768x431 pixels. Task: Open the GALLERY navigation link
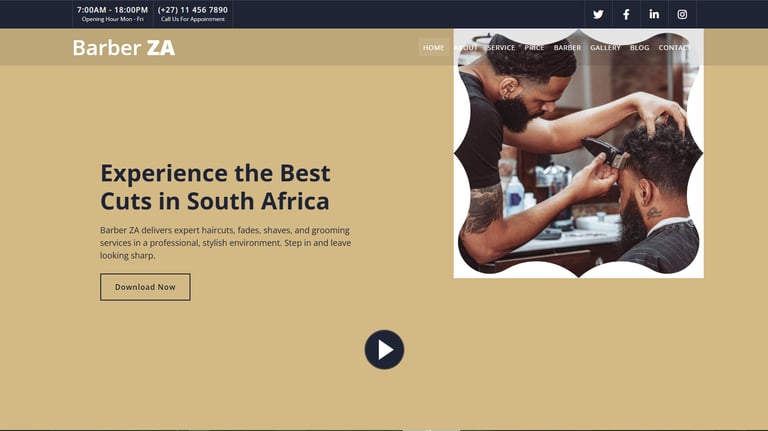coord(605,48)
